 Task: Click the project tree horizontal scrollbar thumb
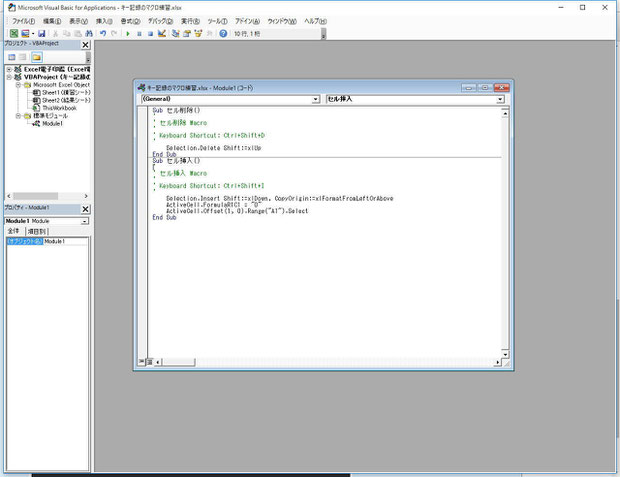[36, 196]
